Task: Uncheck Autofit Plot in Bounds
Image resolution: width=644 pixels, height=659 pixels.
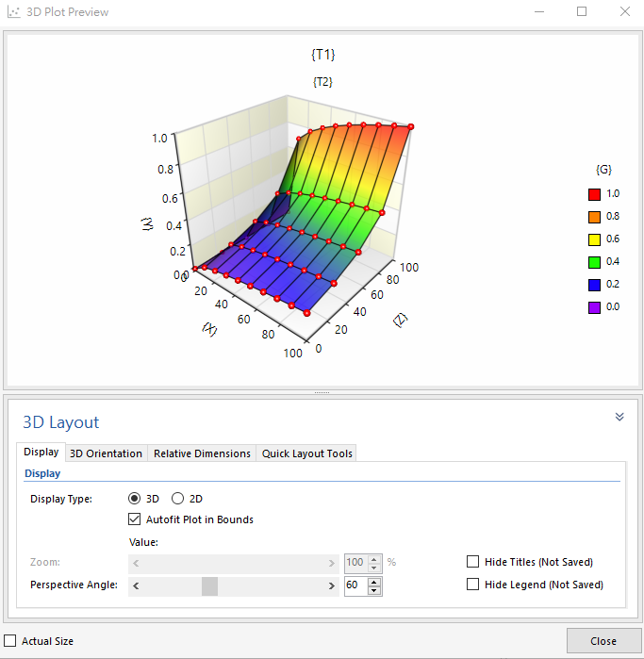Action: click(x=134, y=519)
